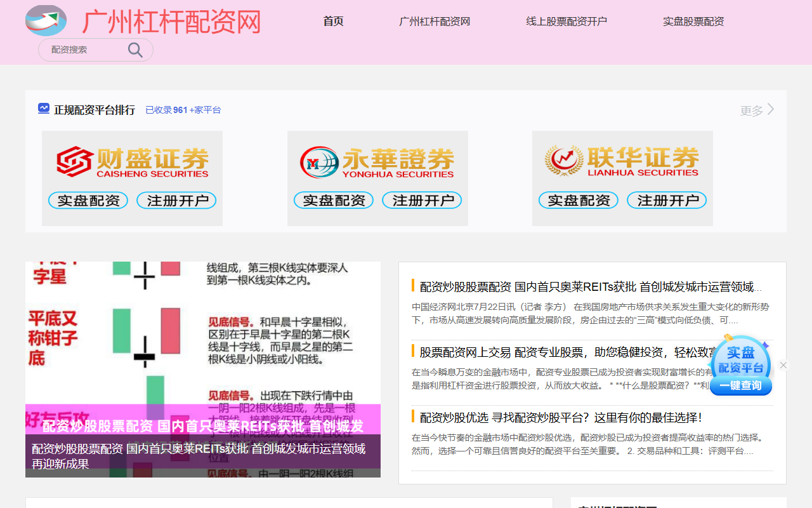Screen dimensions: 812x508
Task: Open the 实盘股票配资 menu item
Action: 693,22
